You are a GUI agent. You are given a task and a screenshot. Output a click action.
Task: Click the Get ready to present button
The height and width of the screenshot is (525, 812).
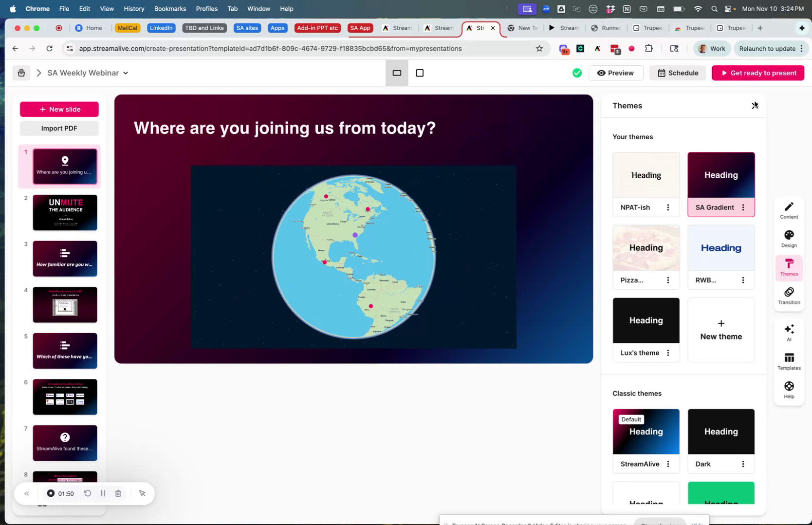pyautogui.click(x=757, y=73)
